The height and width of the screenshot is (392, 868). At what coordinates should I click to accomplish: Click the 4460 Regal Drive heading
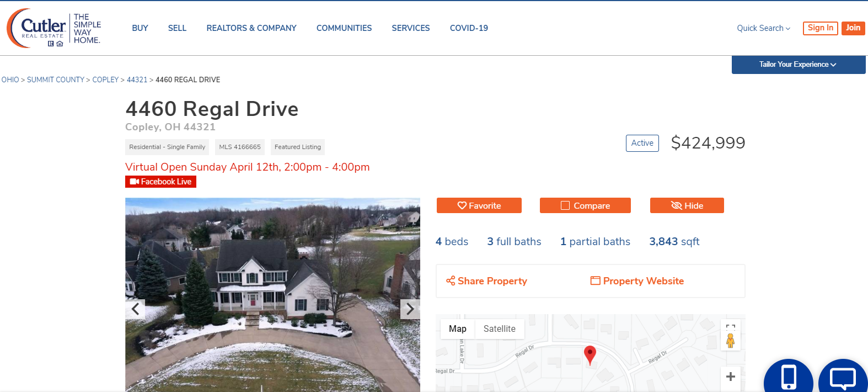point(212,109)
